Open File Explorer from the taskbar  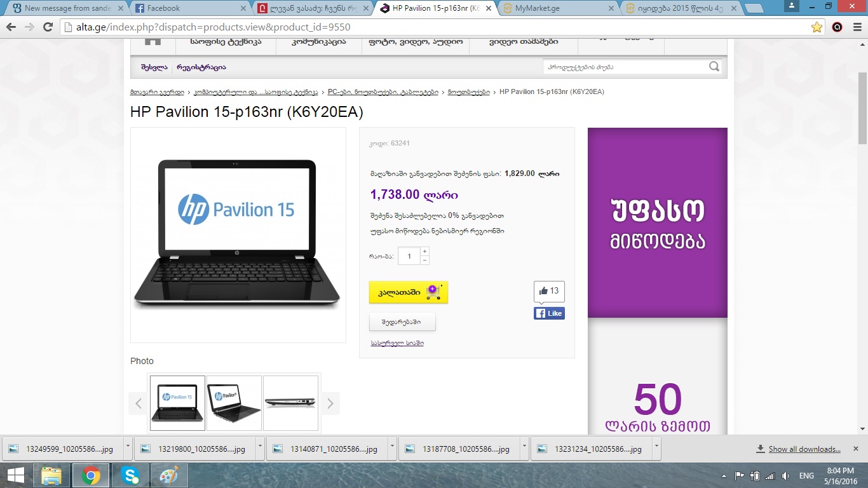[x=51, y=475]
